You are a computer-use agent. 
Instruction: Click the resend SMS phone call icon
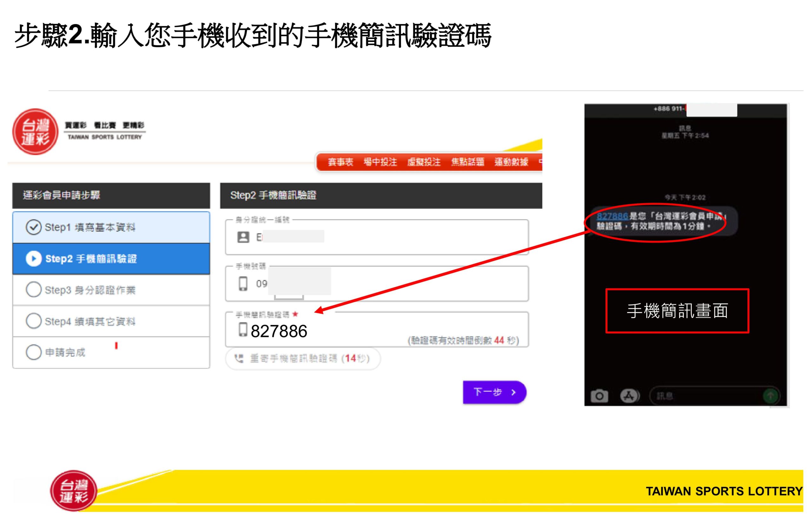(x=239, y=359)
